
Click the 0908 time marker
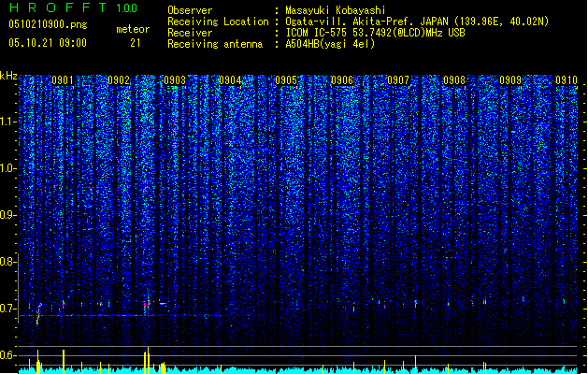click(x=454, y=80)
